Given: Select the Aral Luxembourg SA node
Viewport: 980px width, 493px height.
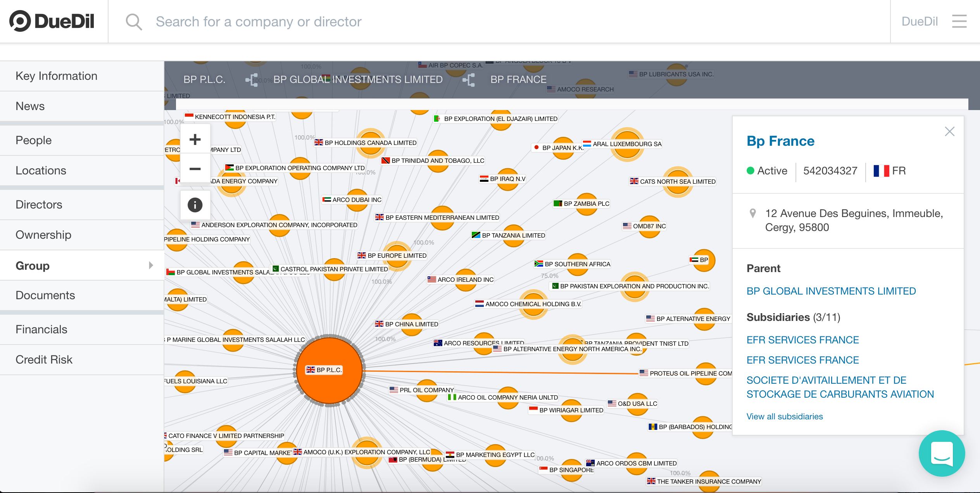Looking at the screenshot, I should click(x=627, y=144).
